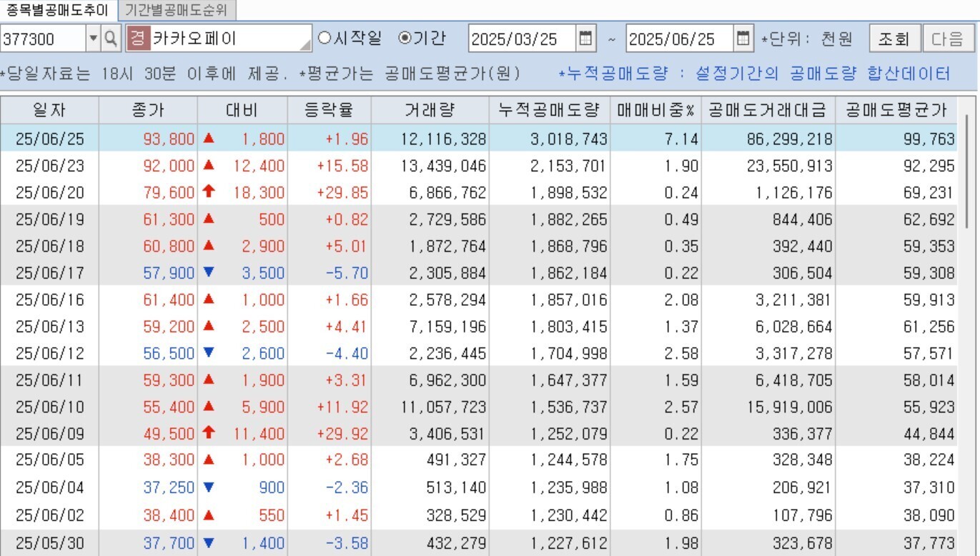Click the 조회 query button
Screen dimensions: 980x556
click(x=894, y=39)
